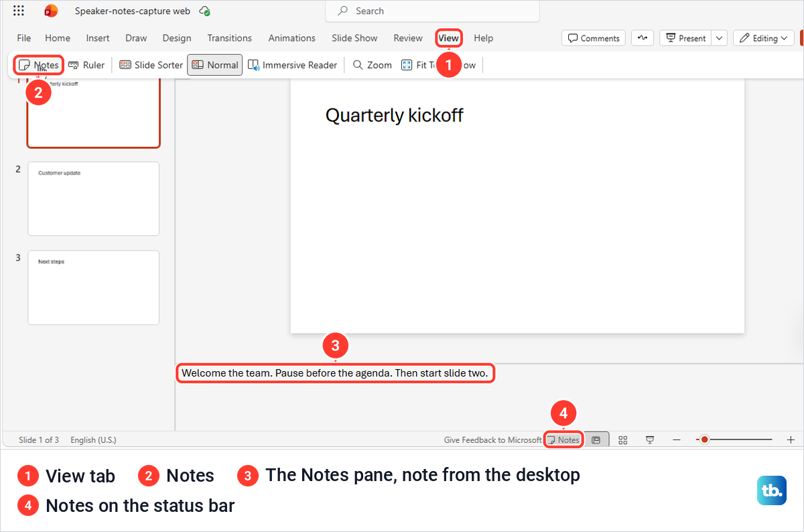Toggle Notes in the View ribbon

point(39,65)
